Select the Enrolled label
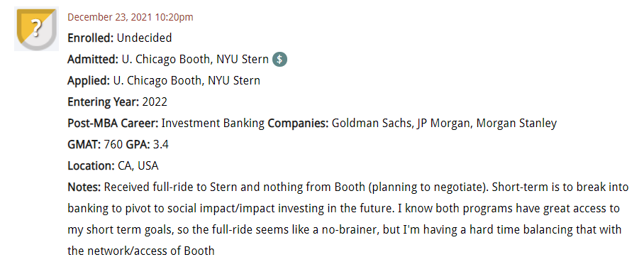 (91, 38)
